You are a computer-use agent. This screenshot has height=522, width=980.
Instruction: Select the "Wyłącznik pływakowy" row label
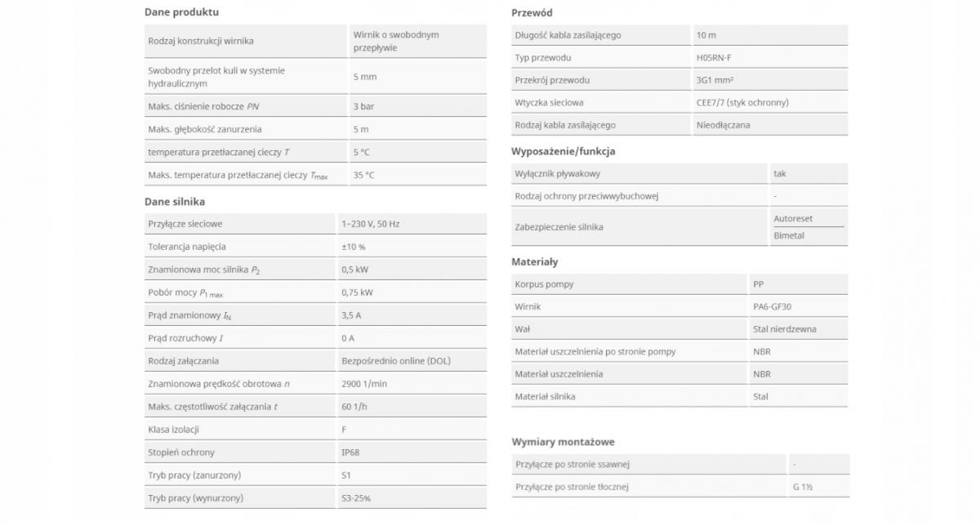point(558,174)
